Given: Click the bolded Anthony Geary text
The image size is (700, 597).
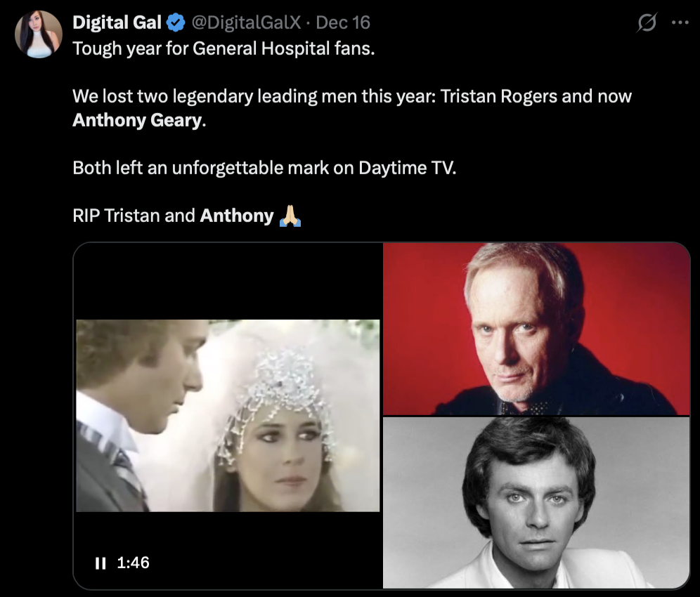Looking at the screenshot, I should 136,120.
